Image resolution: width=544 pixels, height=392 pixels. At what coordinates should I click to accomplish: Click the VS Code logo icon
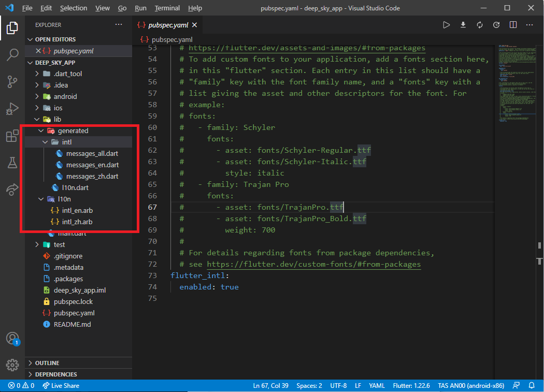click(9, 8)
